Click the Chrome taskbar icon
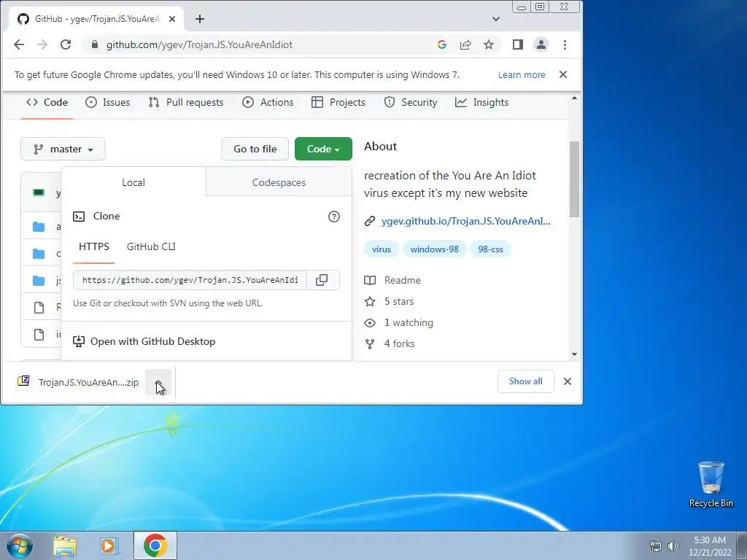The image size is (747, 560). (x=155, y=545)
